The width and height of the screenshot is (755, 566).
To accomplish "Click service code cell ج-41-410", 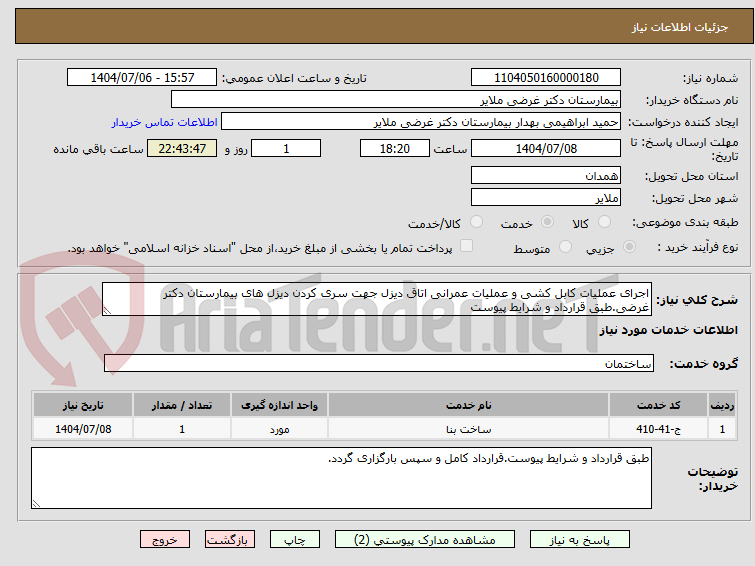I will tap(658, 429).
